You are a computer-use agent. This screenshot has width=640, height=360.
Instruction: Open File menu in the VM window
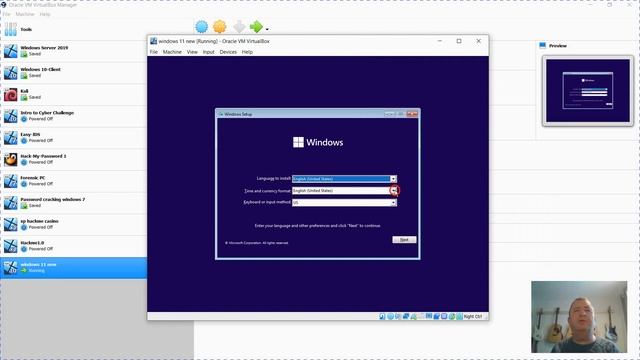coord(153,52)
